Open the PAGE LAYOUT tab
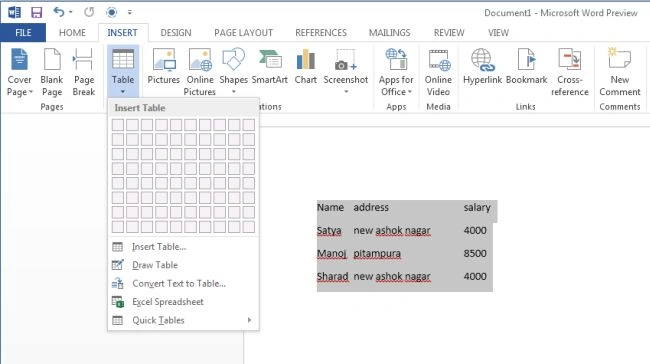The height and width of the screenshot is (364, 650). pyautogui.click(x=243, y=33)
